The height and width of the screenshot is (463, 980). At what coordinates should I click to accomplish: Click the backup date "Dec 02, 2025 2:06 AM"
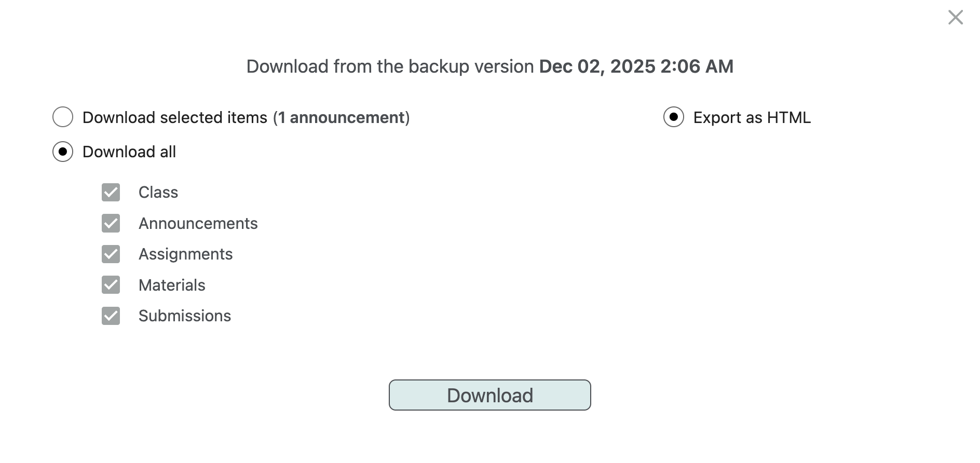(636, 66)
